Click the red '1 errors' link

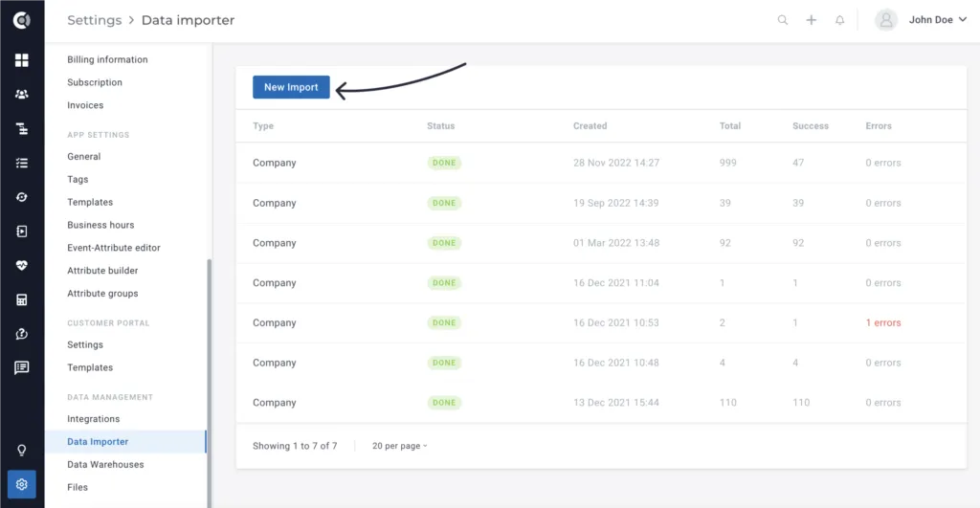point(883,323)
